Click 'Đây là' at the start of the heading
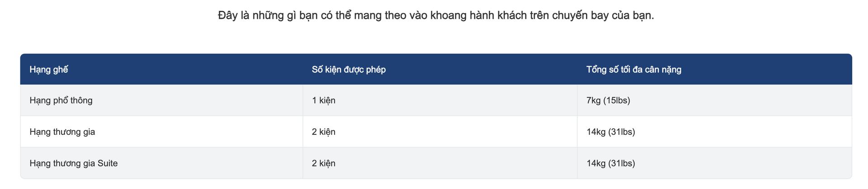 233,15
